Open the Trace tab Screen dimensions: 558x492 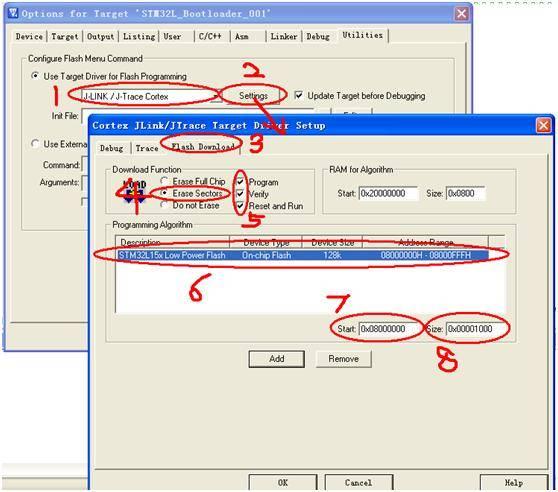tap(147, 148)
